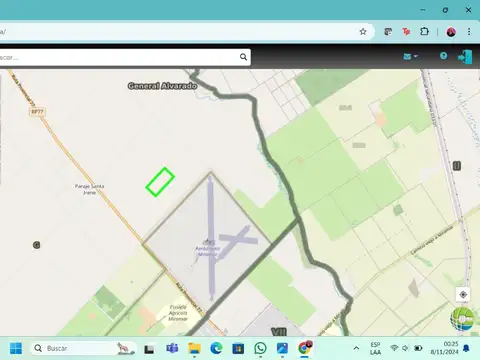Viewport: 480px width, 360px height.
Task: Click the taskbar Buscar search box
Action: 83,348
